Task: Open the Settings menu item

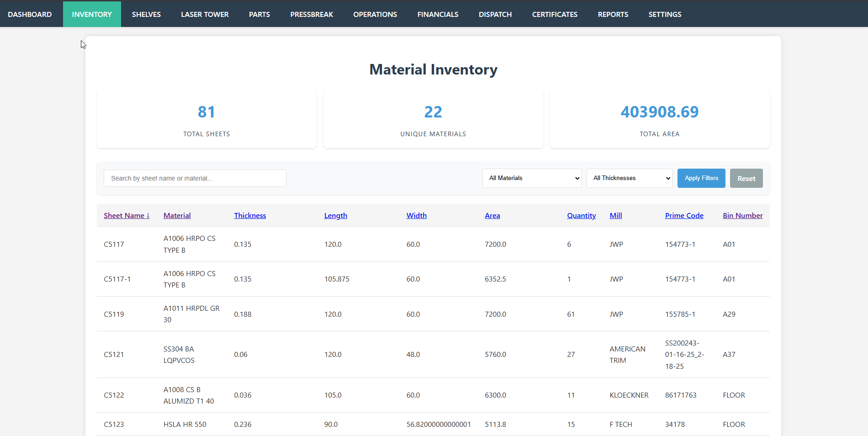Action: (x=665, y=14)
